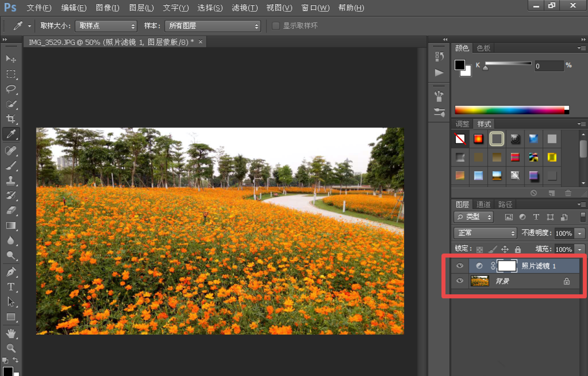Image resolution: width=588 pixels, height=376 pixels.
Task: Select the Lasso tool
Action: tap(11, 89)
